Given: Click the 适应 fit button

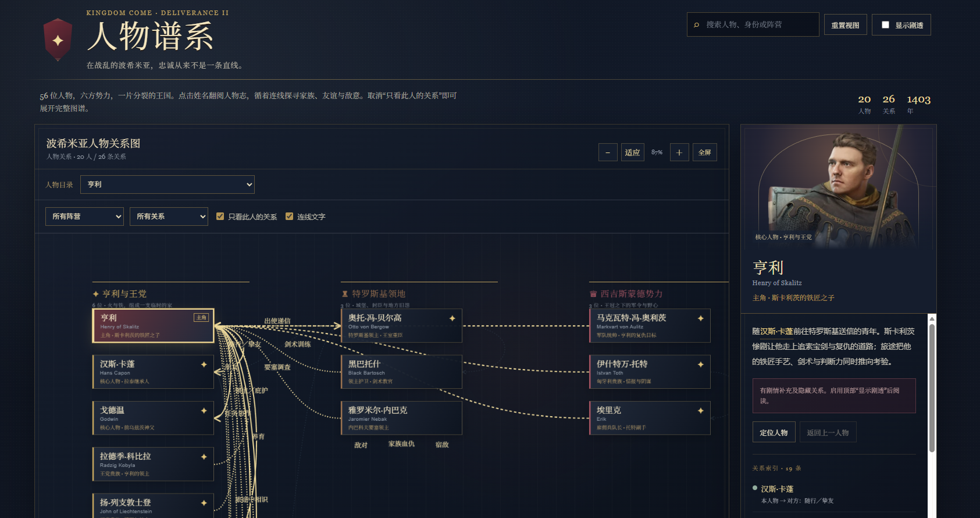Looking at the screenshot, I should 632,152.
